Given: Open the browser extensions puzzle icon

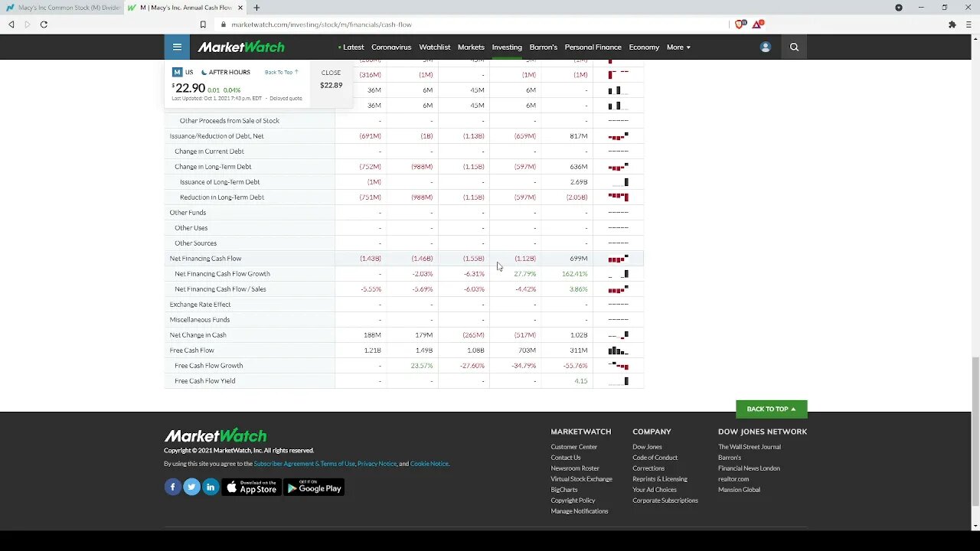Looking at the screenshot, I should [952, 24].
